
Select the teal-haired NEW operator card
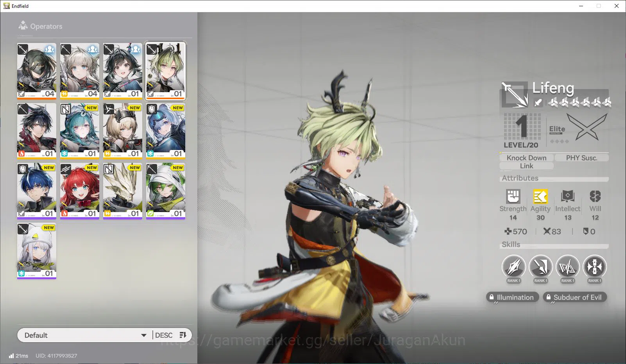point(80,131)
